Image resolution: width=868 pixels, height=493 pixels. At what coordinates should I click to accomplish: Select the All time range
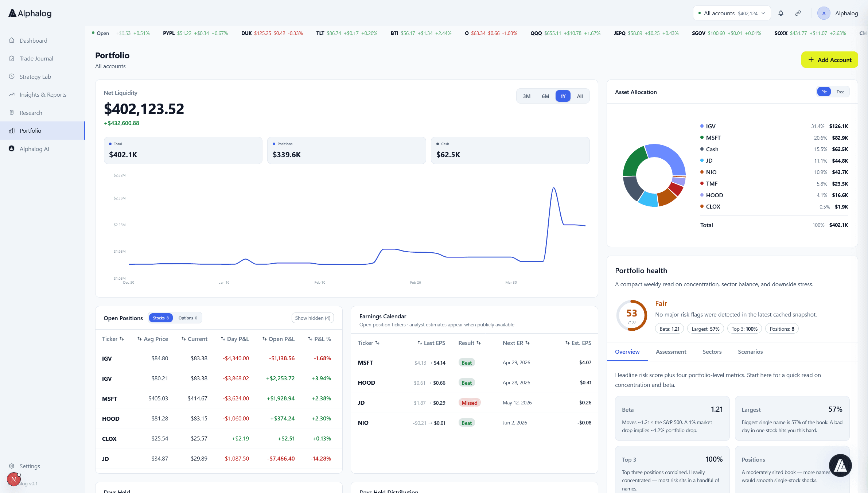coord(580,96)
